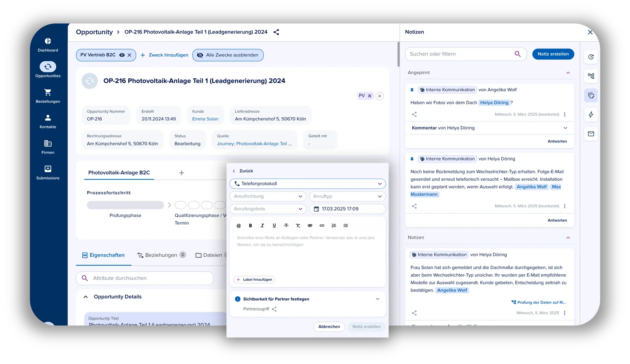This screenshot has width=630, height=364.
Task: Expand Sichtbarkeit für Partner festlegen
Action: [x=378, y=299]
